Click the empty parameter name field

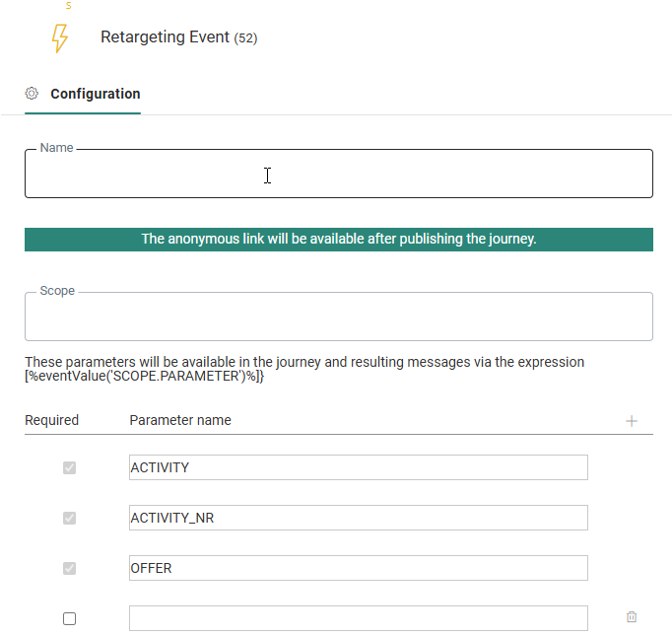pyautogui.click(x=358, y=618)
